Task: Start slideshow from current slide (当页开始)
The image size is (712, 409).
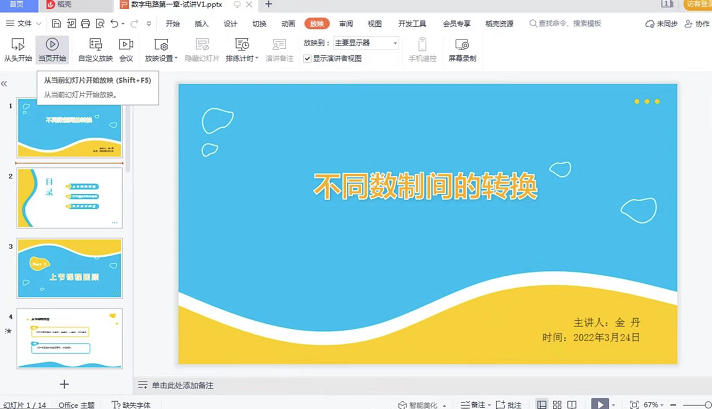Action: tap(52, 49)
